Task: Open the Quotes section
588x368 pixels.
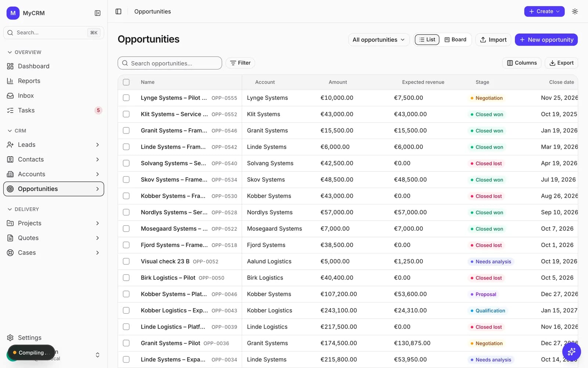Action: point(54,238)
